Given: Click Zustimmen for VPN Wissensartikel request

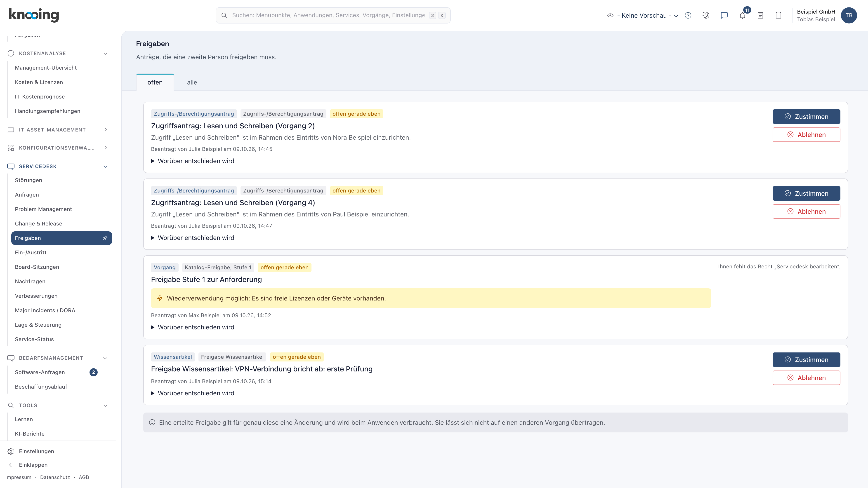Looking at the screenshot, I should pos(806,360).
